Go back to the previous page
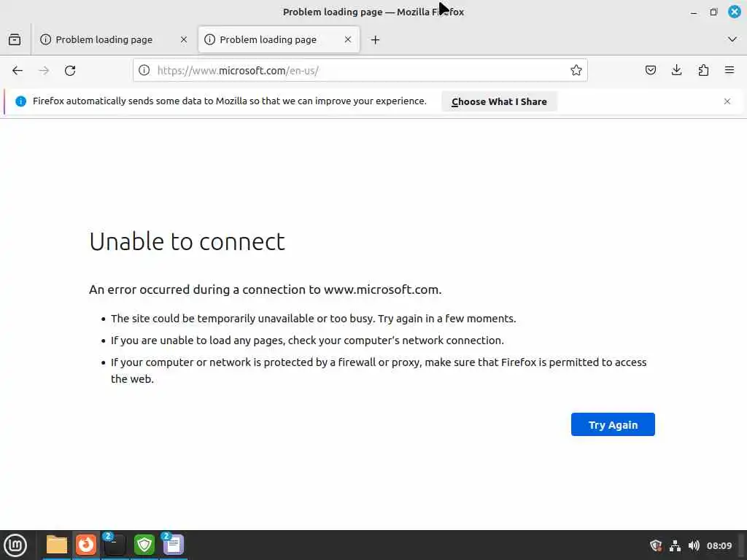Screen dimensions: 747x560 [x=18, y=71]
